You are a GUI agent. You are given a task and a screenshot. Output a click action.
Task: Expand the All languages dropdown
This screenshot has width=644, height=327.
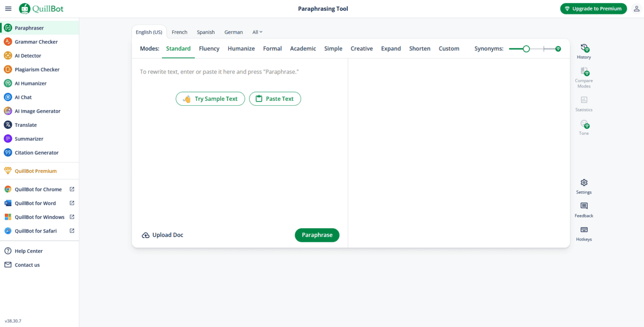click(258, 32)
